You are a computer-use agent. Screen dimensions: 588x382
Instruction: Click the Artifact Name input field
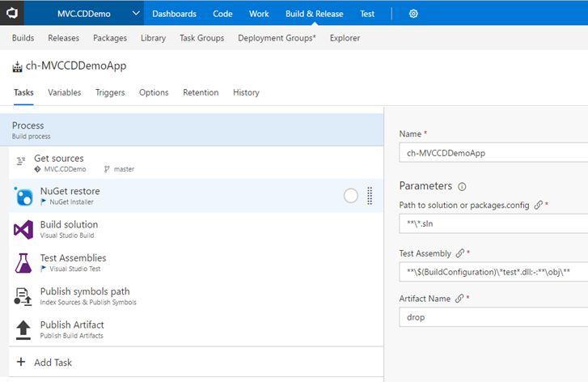(x=493, y=317)
